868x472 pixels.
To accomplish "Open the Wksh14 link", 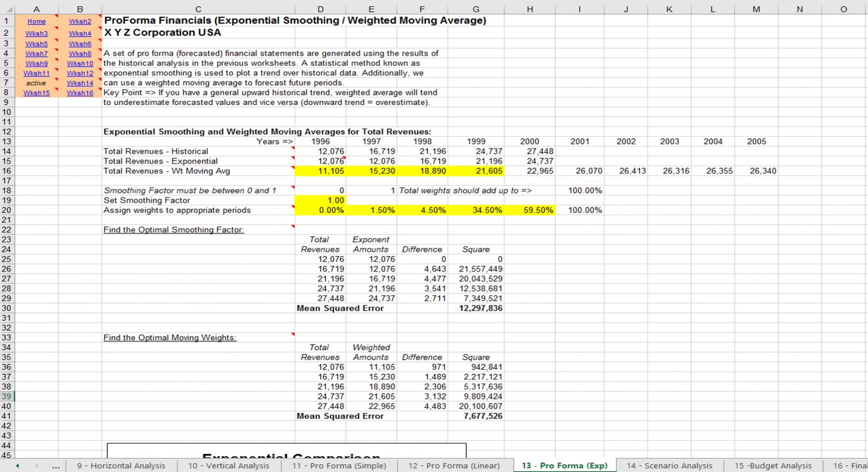I will pos(80,83).
